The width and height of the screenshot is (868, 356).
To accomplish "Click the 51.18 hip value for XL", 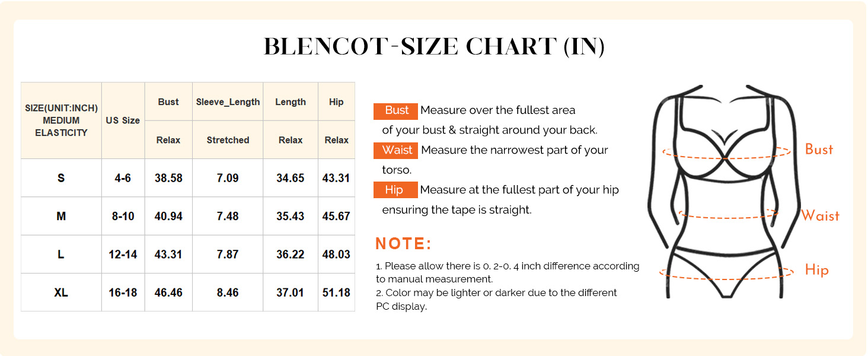I will click(336, 293).
